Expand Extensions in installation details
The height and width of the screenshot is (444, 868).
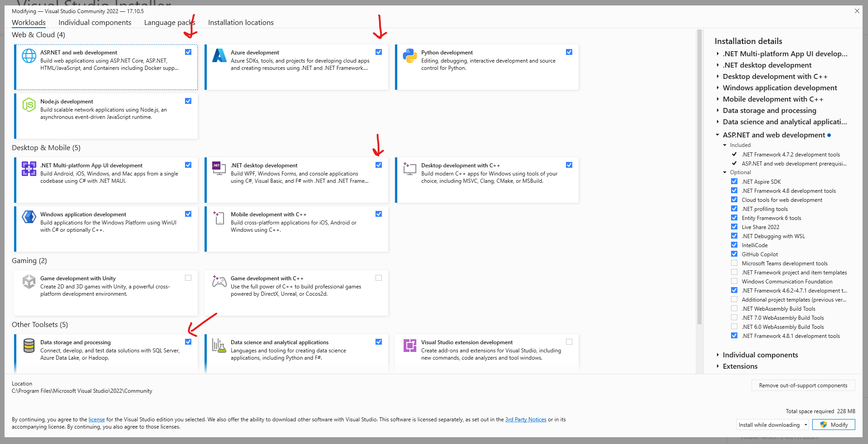click(x=718, y=366)
